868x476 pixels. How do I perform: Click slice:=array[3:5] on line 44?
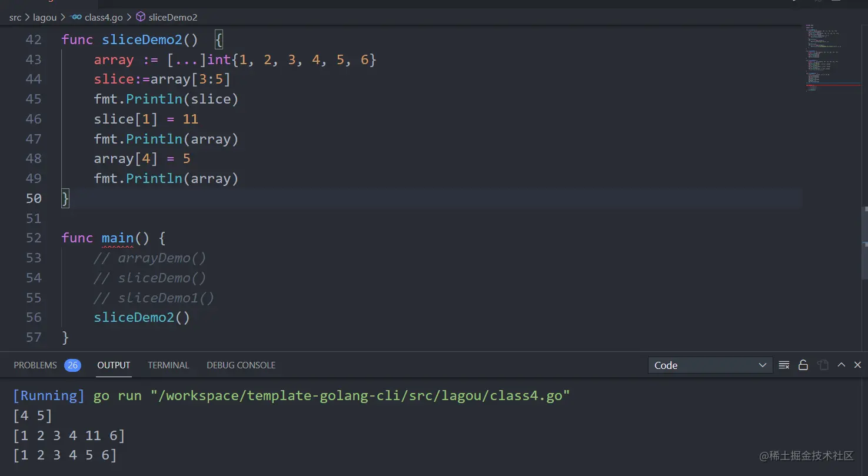(x=162, y=79)
